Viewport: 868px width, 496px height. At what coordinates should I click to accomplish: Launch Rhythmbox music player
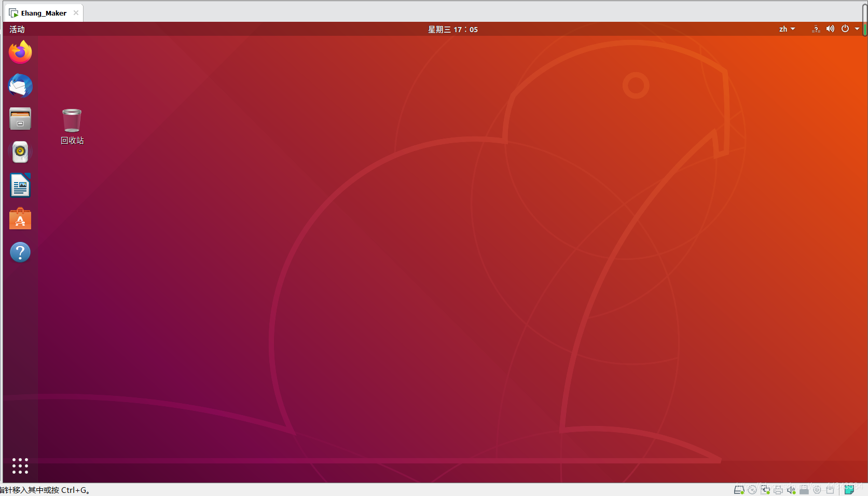[20, 151]
